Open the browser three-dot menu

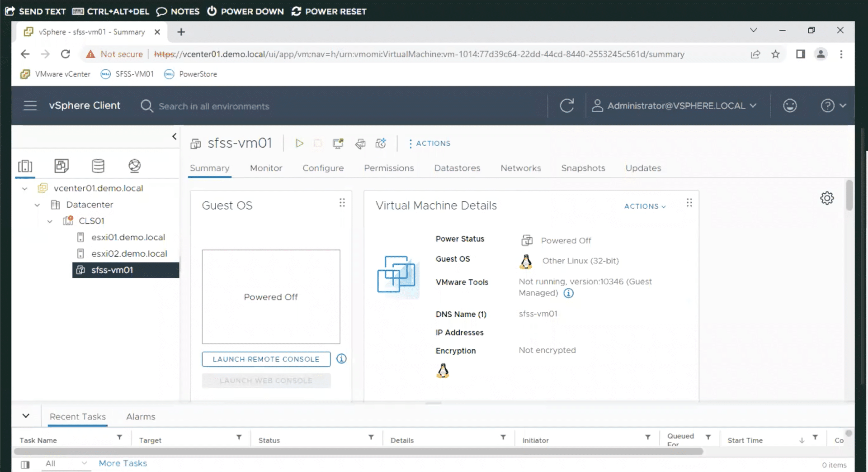click(x=841, y=54)
